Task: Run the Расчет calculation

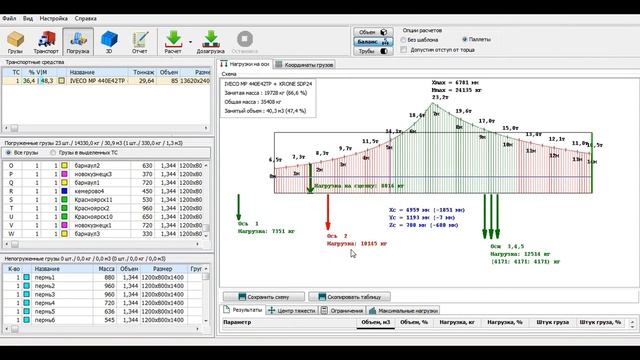Action: click(x=173, y=42)
